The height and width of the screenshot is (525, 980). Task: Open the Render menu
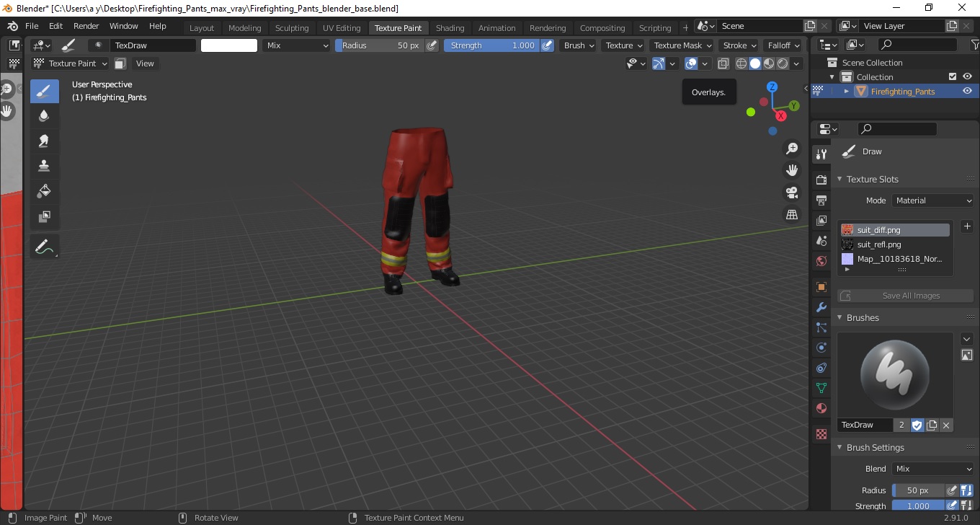[86, 26]
